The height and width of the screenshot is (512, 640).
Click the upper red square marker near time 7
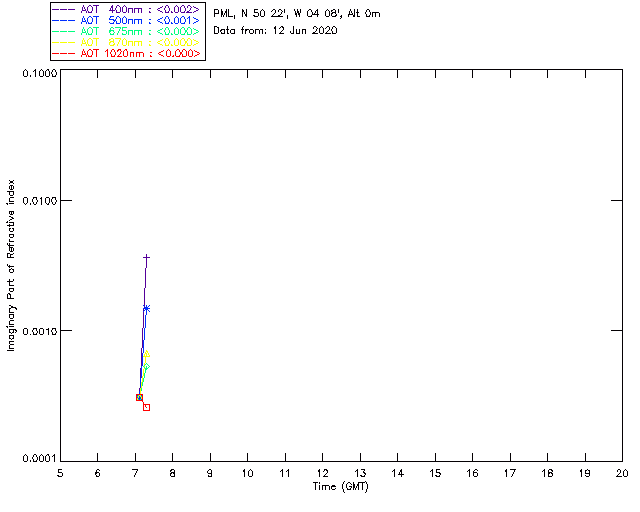tap(139, 397)
